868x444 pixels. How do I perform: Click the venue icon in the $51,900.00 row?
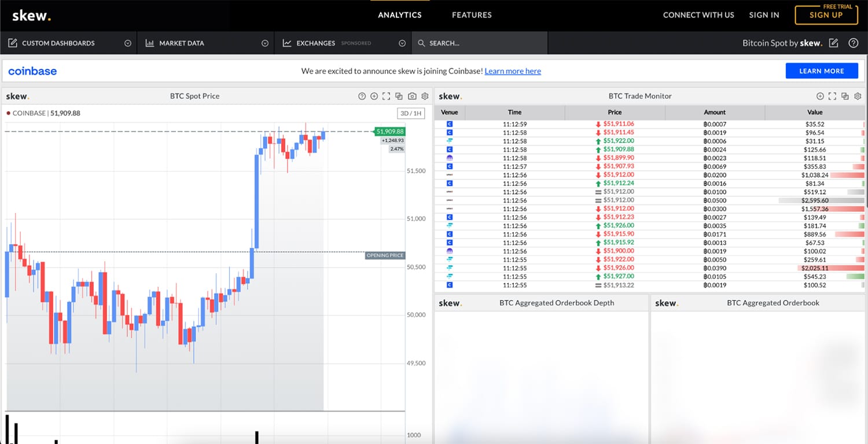[x=450, y=251]
